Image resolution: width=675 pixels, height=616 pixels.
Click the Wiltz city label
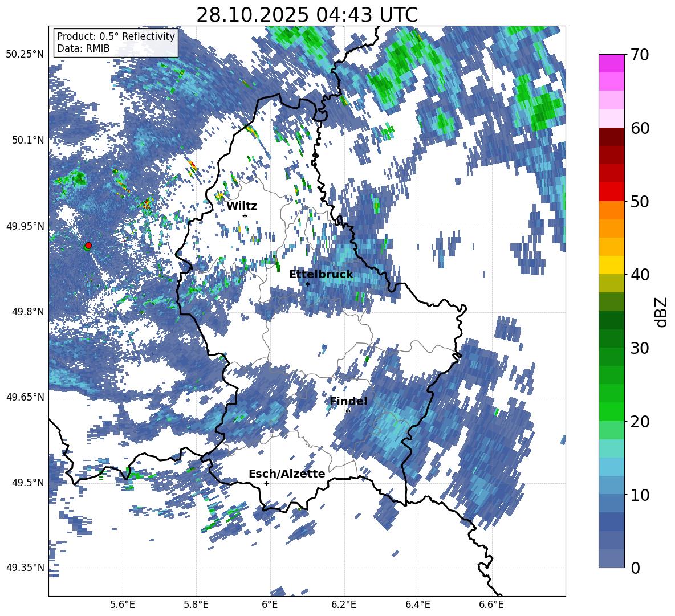click(x=242, y=206)
